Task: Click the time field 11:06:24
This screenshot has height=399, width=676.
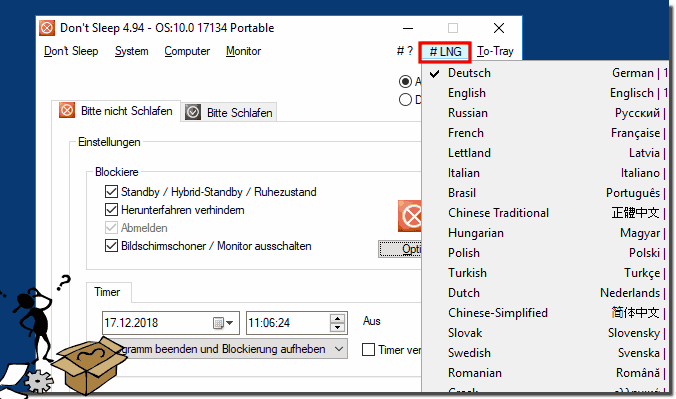Action: 297,323
